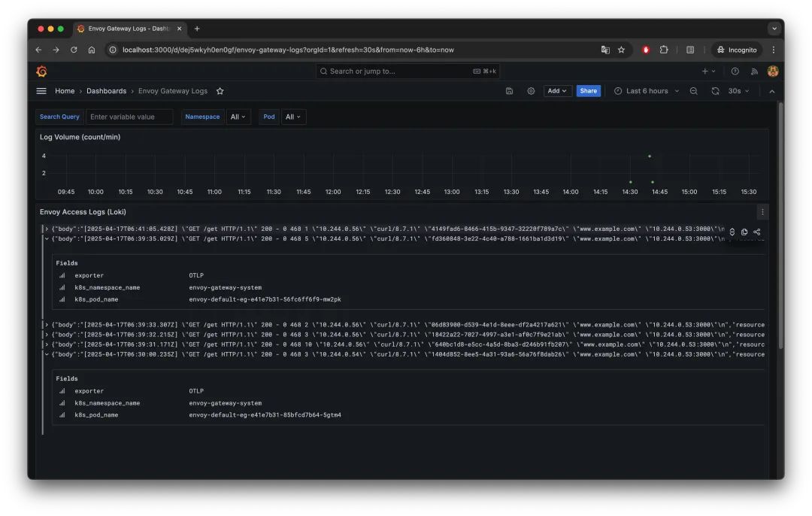Image resolution: width=812 pixels, height=516 pixels.
Task: Expand the 06:39:32.215Z log line
Action: click(x=47, y=335)
